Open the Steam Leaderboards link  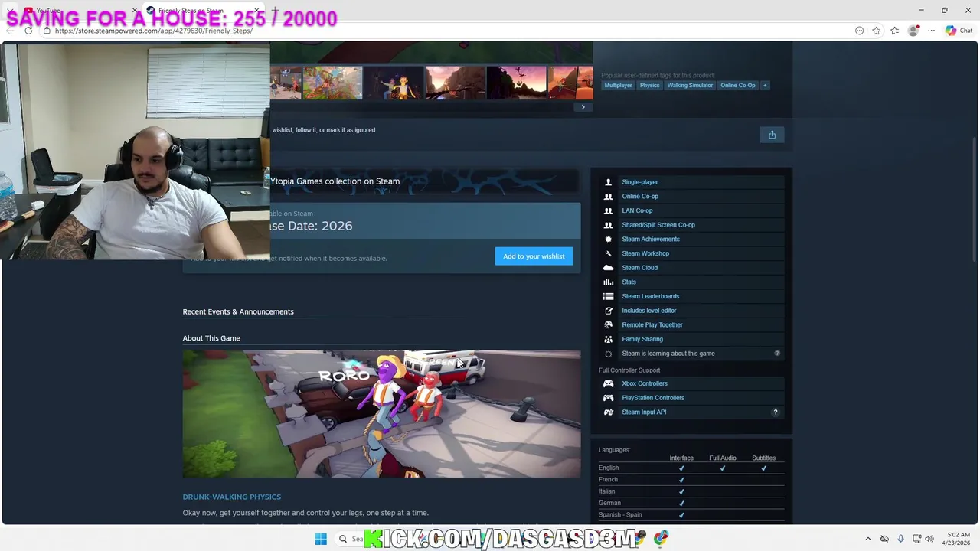tap(650, 296)
